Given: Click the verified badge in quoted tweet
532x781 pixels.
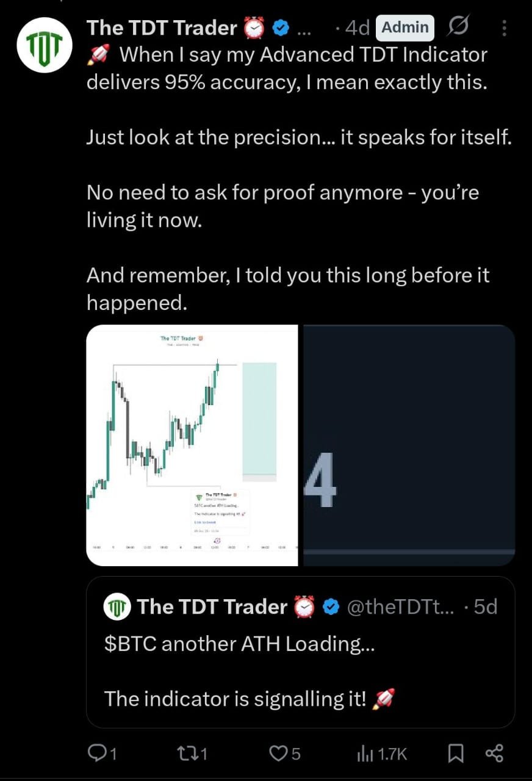Looking at the screenshot, I should coord(331,607).
